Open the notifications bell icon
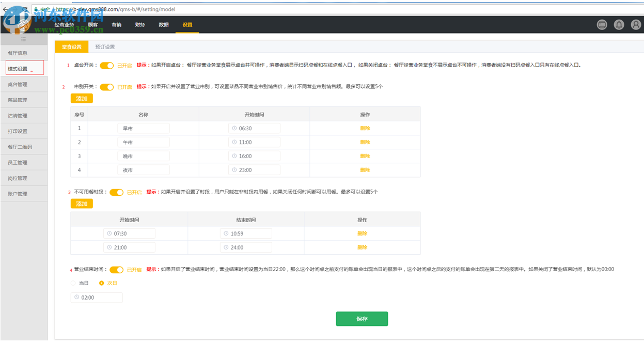This screenshot has height=344, width=644. point(619,24)
